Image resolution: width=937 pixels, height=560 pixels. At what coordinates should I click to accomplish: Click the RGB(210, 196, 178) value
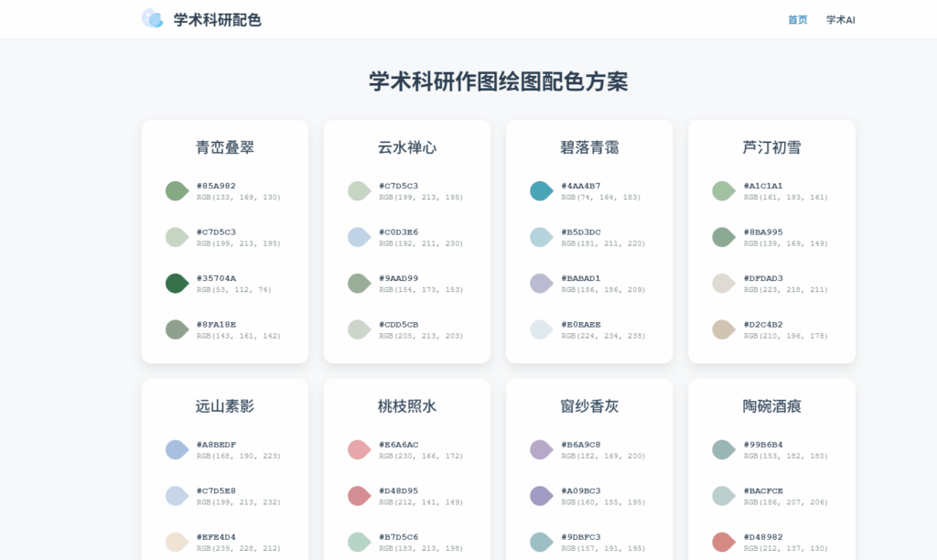[x=785, y=336]
